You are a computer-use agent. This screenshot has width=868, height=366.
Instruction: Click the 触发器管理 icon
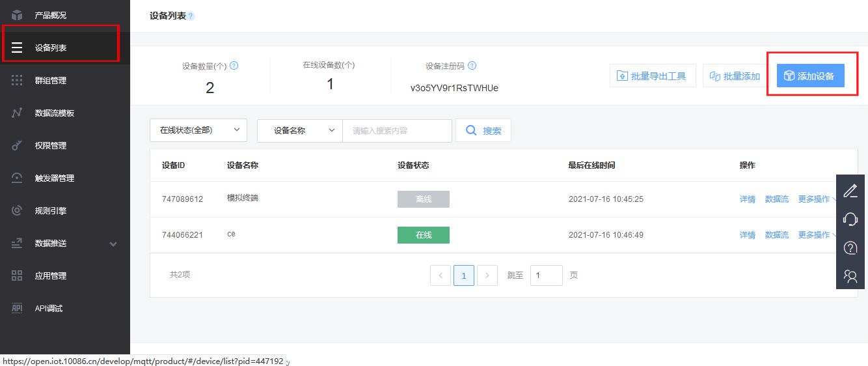(17, 178)
